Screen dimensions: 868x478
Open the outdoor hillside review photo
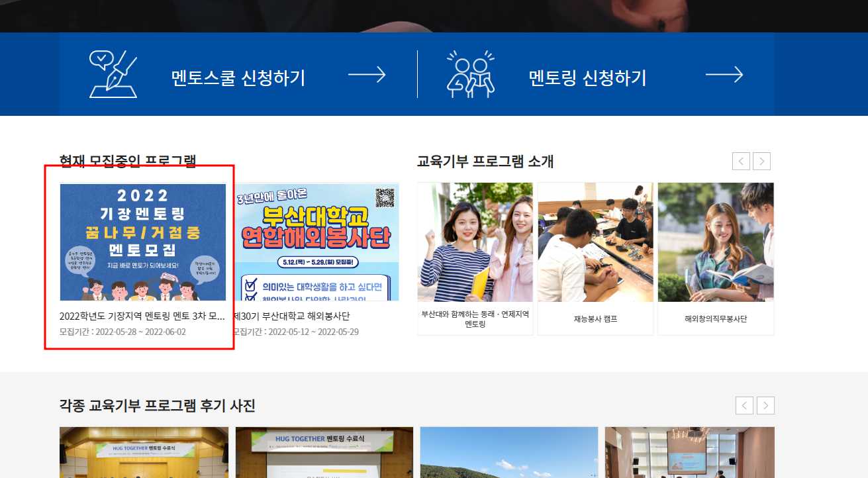pyautogui.click(x=509, y=452)
